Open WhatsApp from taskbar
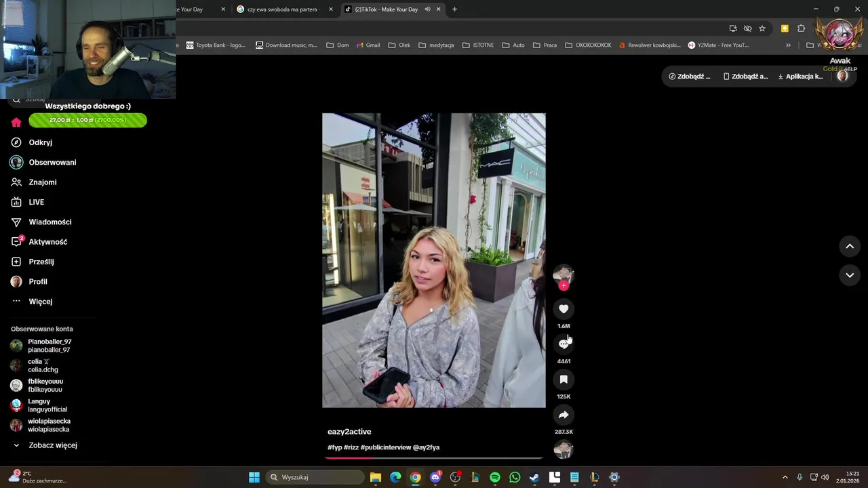This screenshot has height=488, width=868. (515, 477)
